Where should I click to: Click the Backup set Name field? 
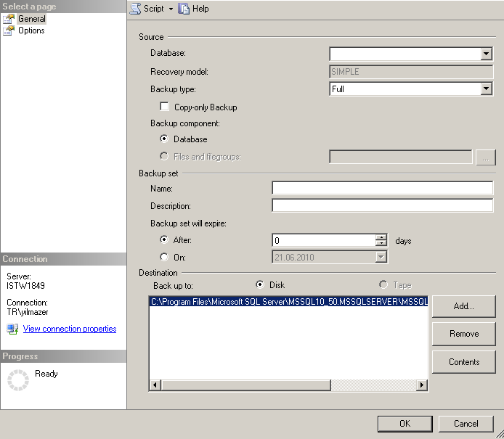382,188
